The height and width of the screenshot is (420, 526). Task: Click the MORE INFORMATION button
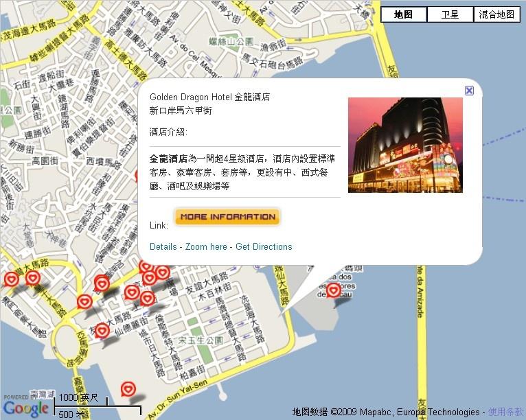(228, 217)
